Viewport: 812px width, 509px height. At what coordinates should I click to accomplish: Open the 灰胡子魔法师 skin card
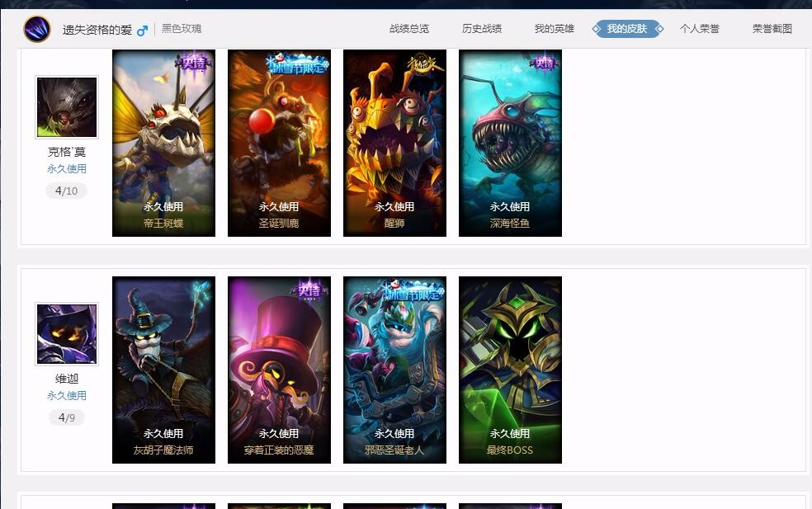(x=163, y=370)
